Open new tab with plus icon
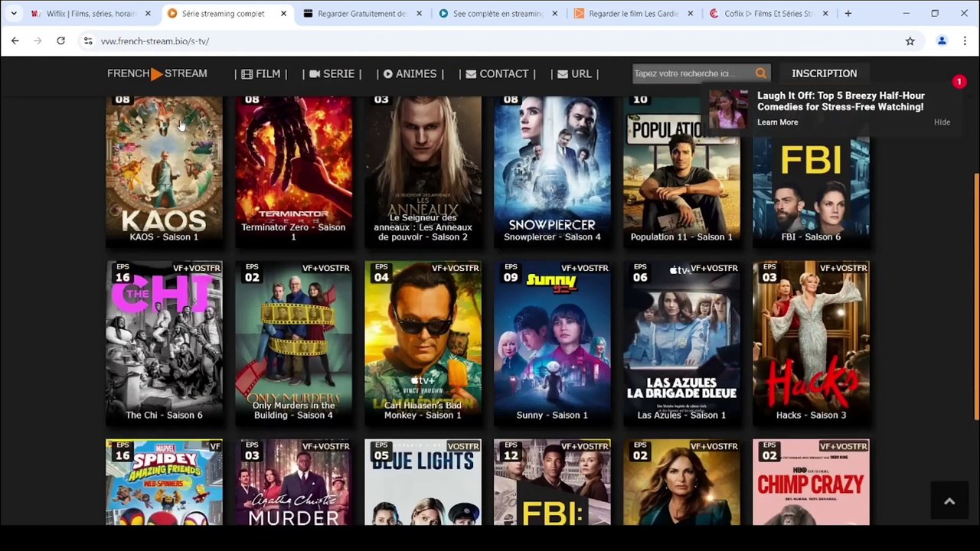980x551 pixels. pos(848,13)
